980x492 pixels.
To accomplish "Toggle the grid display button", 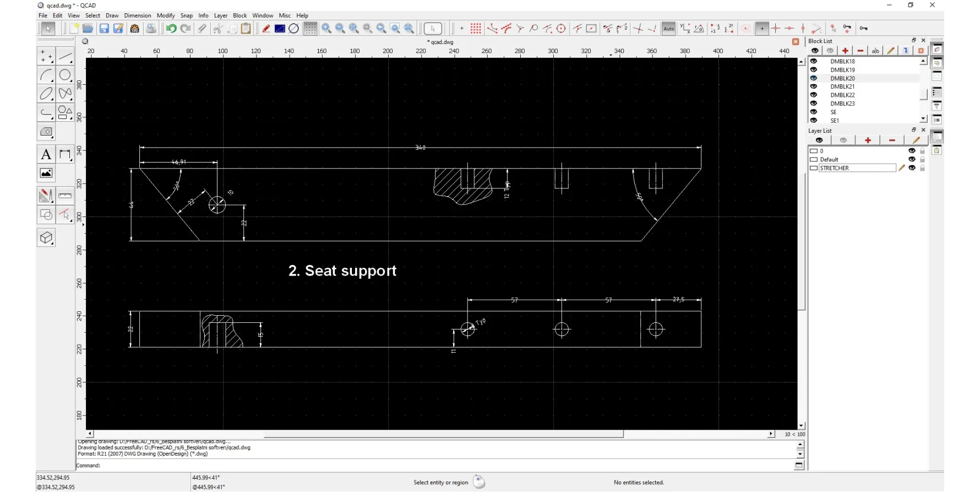I will click(x=310, y=29).
